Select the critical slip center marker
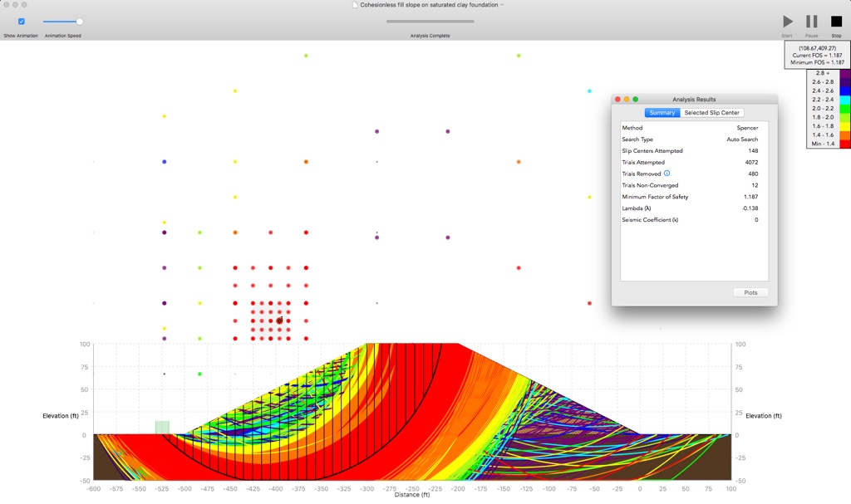 pyautogui.click(x=279, y=321)
